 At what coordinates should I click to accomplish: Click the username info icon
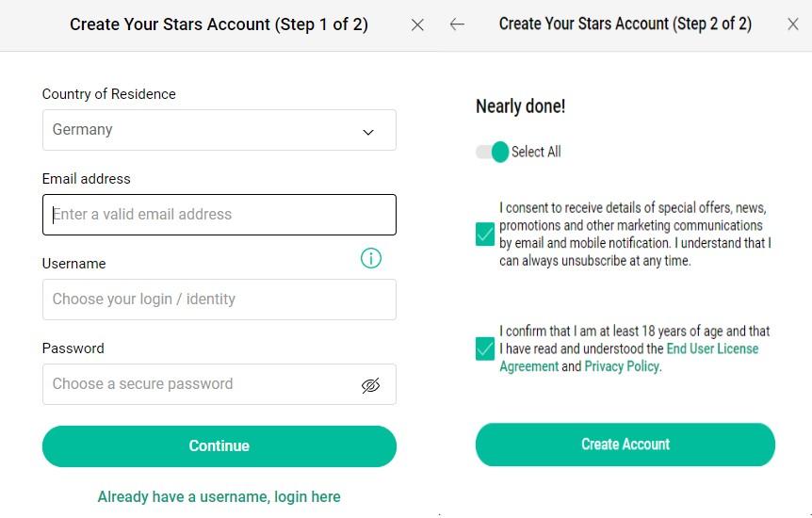coord(371,258)
